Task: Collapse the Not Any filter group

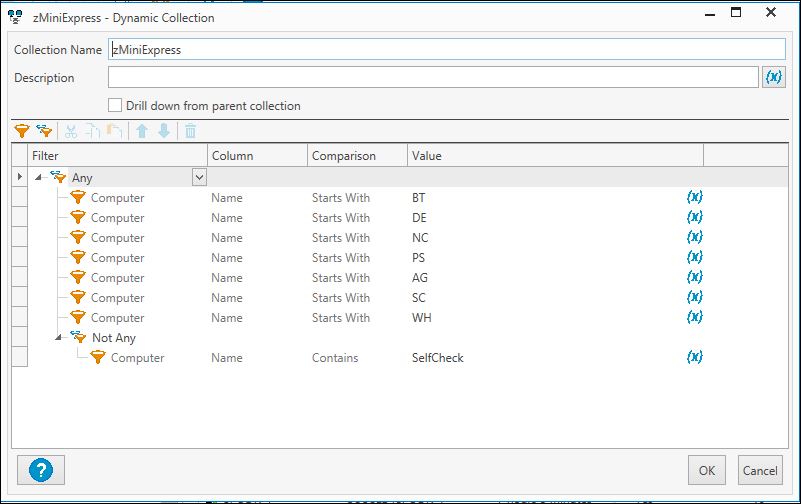Action: tap(58, 337)
